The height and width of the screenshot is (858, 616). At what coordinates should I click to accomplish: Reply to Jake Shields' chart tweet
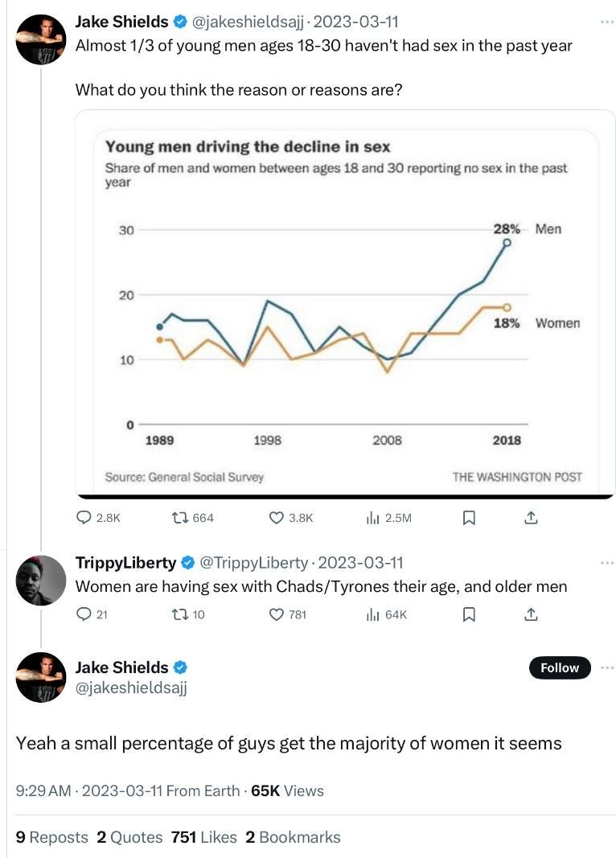point(84,518)
